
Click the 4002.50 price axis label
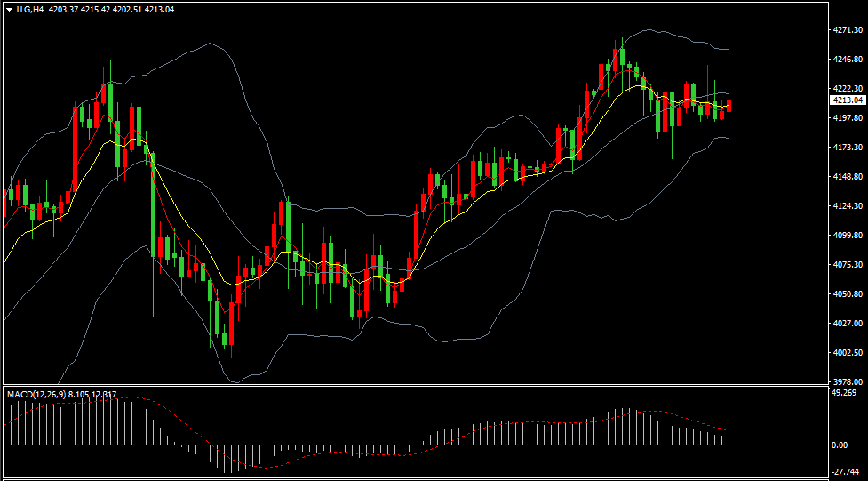848,353
